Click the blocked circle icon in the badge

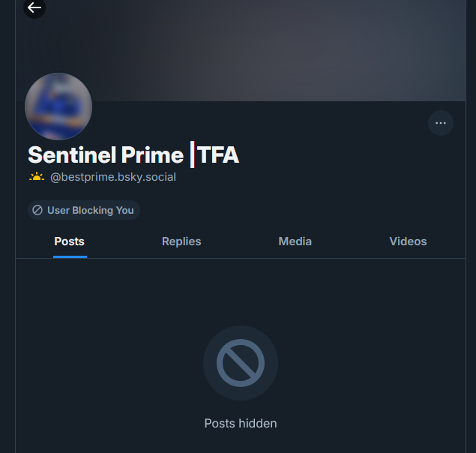tap(37, 210)
